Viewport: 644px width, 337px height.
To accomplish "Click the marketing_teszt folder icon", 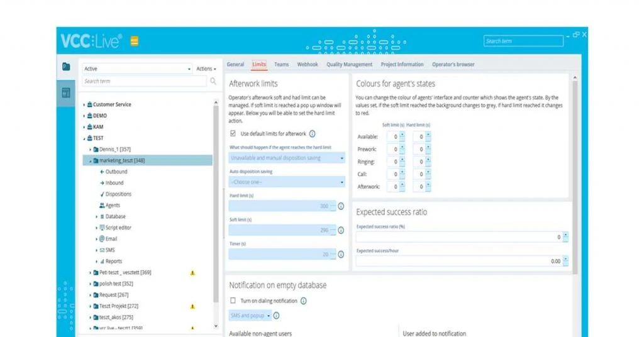I will click(96, 161).
